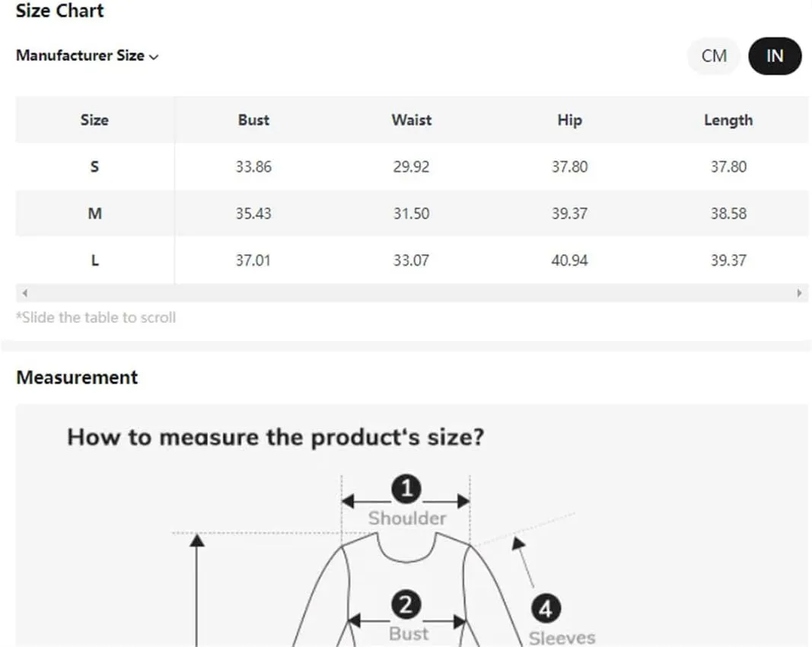Switch units to CM
This screenshot has height=647, width=812.
714,56
